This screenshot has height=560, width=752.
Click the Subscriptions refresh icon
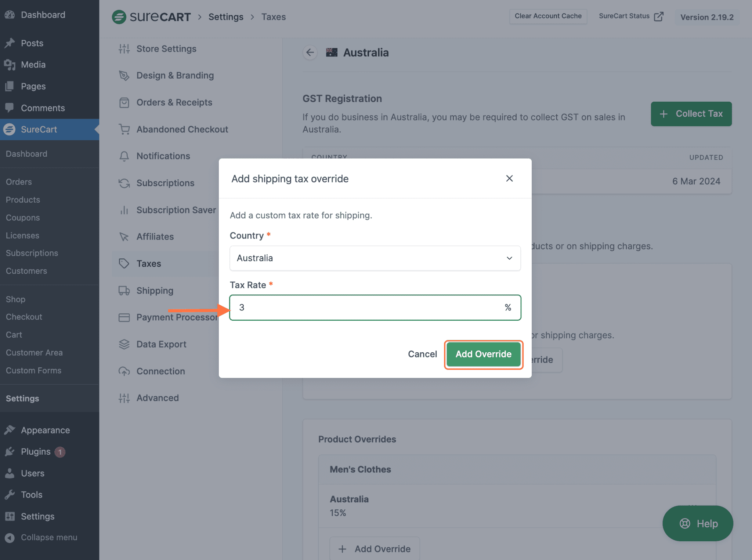click(x=124, y=183)
